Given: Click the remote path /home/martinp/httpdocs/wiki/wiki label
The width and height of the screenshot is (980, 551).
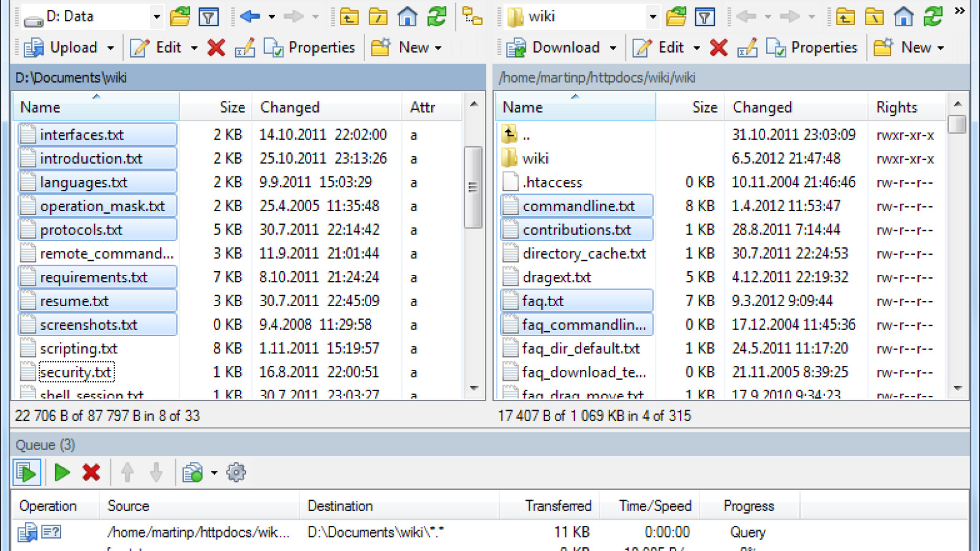Looking at the screenshot, I should coord(597,78).
